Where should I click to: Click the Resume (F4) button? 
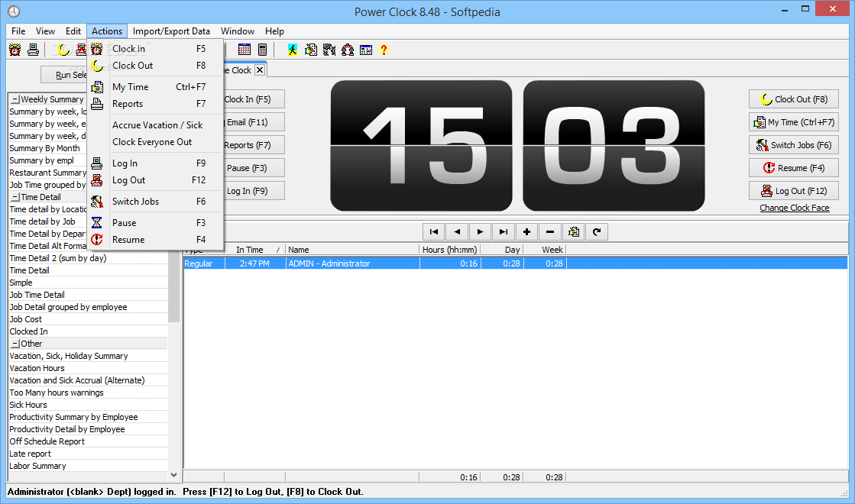793,168
